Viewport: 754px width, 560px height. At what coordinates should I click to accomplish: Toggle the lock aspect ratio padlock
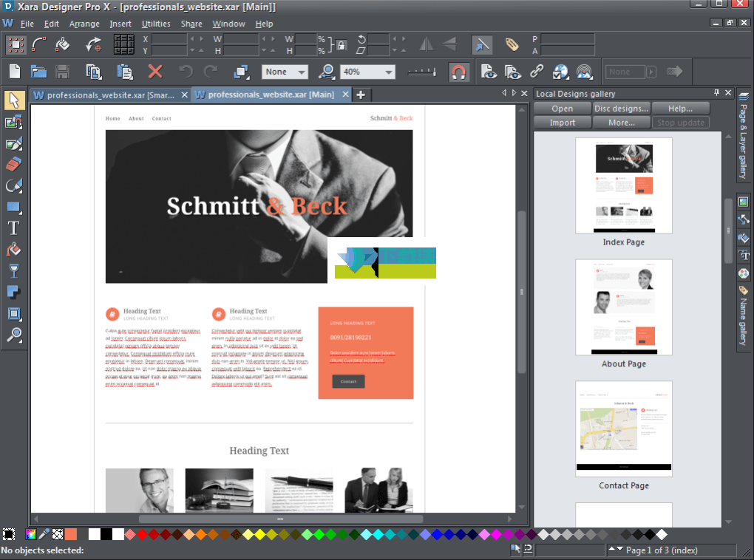(x=341, y=44)
